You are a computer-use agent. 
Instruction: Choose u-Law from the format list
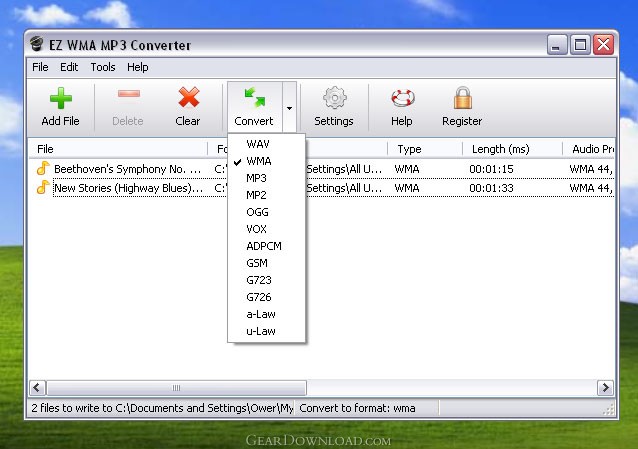point(267,331)
